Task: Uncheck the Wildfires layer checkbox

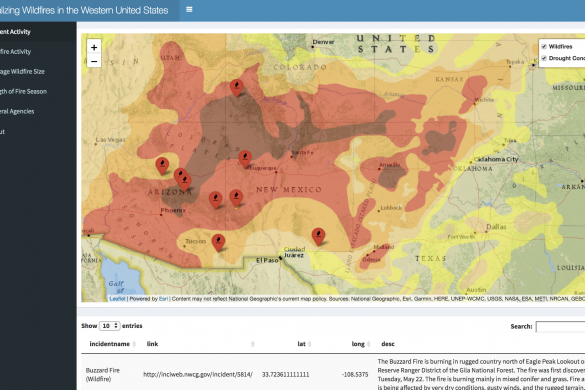Action: pos(544,47)
